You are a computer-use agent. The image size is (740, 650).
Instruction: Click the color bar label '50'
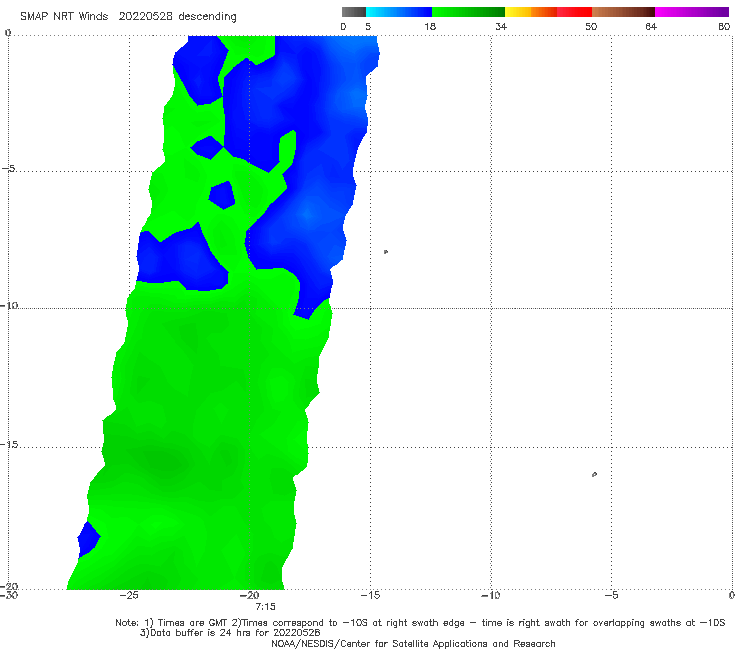pyautogui.click(x=591, y=27)
